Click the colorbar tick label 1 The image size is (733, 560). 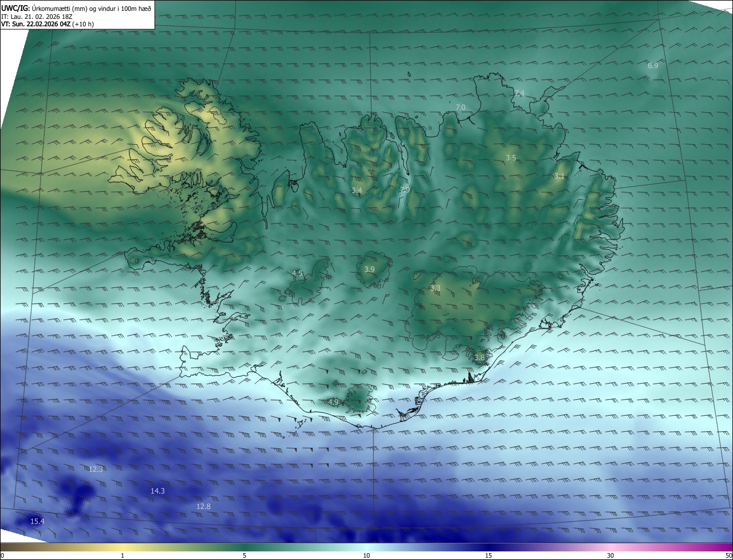pos(123,555)
